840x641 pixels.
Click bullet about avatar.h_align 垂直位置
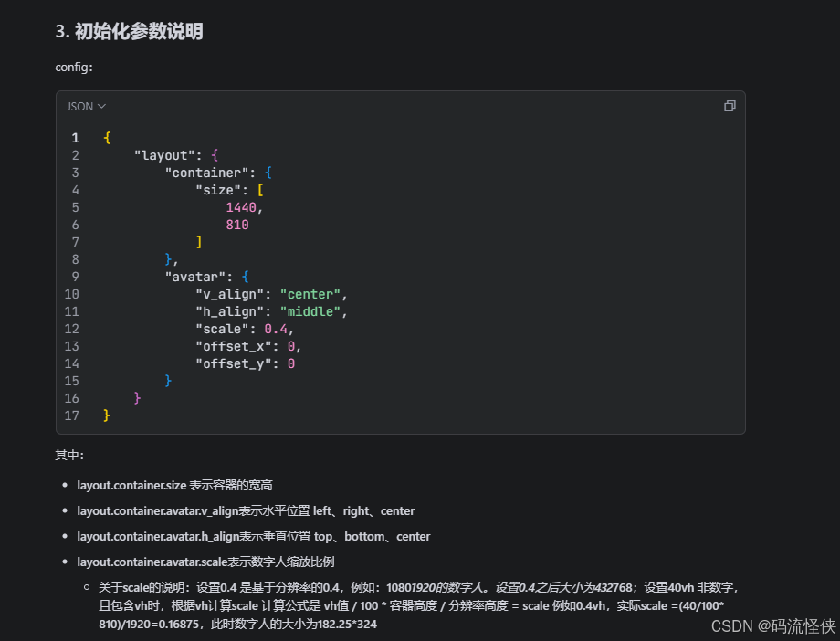pos(254,537)
